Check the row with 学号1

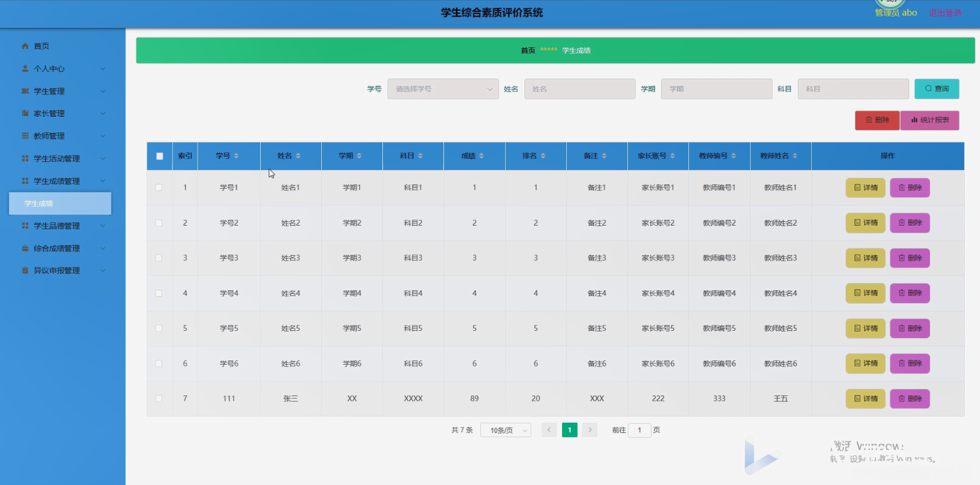158,187
